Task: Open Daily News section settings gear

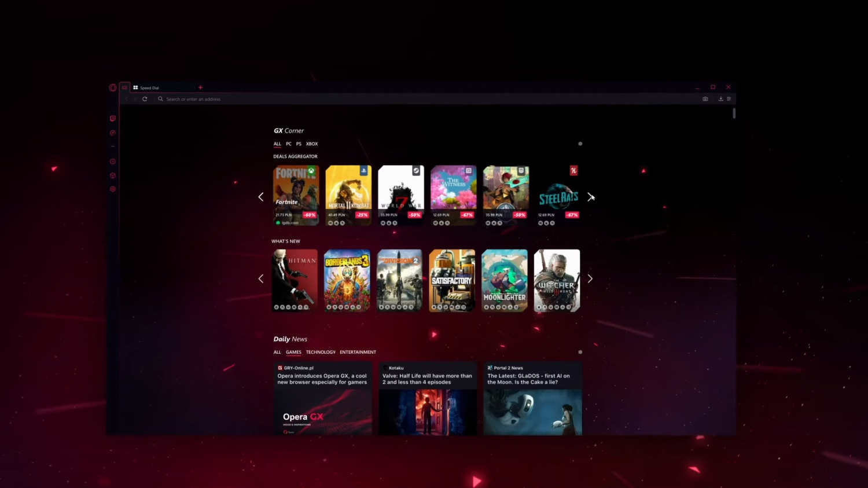Action: (x=580, y=352)
